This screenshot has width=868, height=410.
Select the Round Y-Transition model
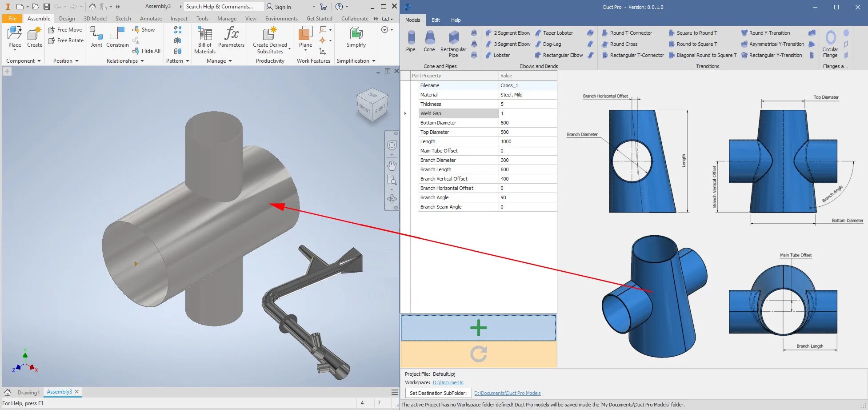coord(765,33)
